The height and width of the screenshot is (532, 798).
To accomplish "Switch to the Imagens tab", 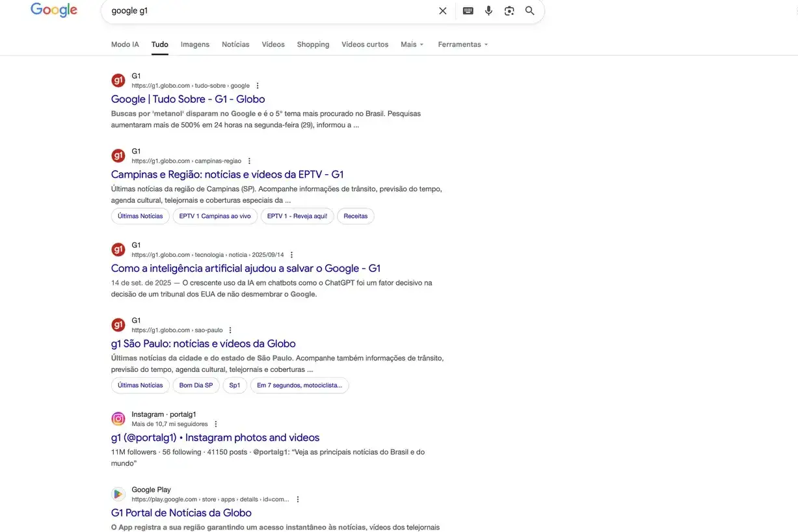I will tap(195, 45).
